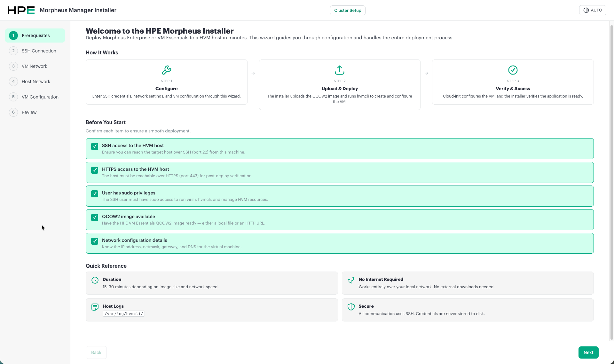Click the vertical scrollbar on the right
The image size is (614, 364).
pyautogui.click(x=612, y=182)
